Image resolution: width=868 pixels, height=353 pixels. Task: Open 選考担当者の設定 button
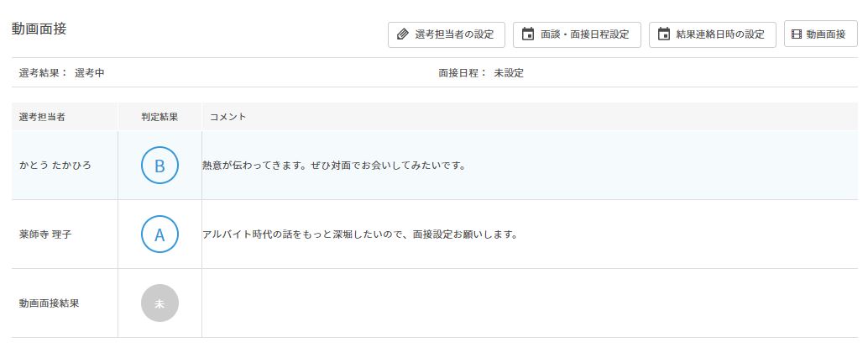point(447,34)
